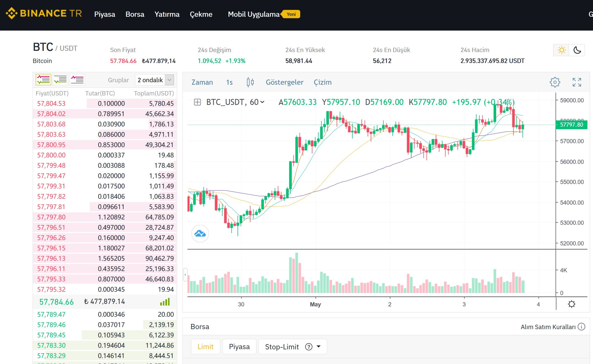Click the Toplam(USDT) column header
The width and height of the screenshot is (593, 364).
click(x=154, y=93)
